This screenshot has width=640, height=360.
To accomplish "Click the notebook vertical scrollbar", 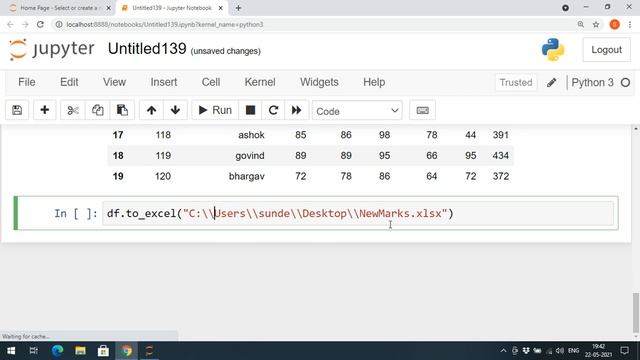I will pos(636,312).
